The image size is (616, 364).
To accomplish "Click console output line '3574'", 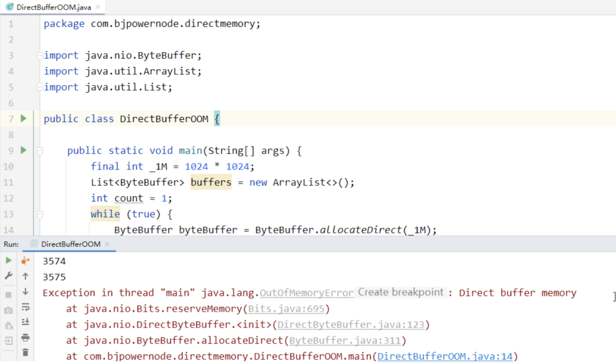I will (54, 261).
